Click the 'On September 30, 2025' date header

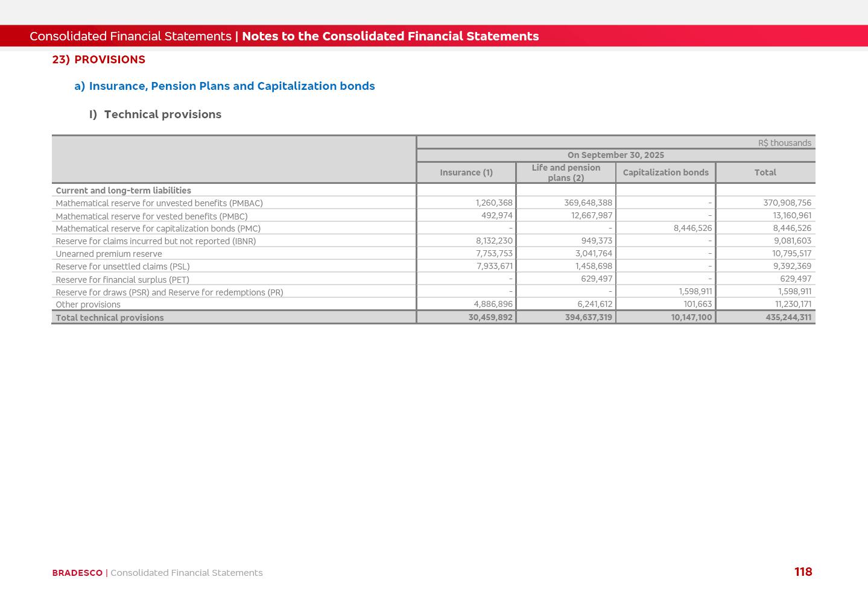click(x=615, y=155)
